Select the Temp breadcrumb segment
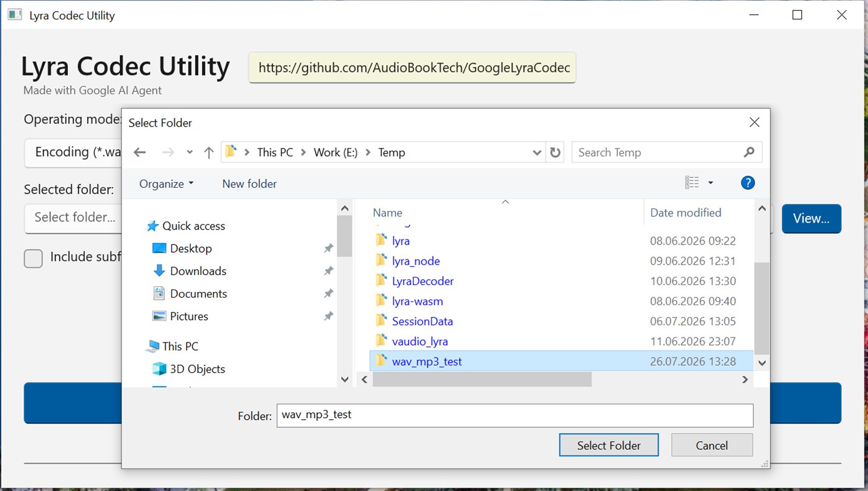The width and height of the screenshot is (868, 491). pyautogui.click(x=392, y=153)
